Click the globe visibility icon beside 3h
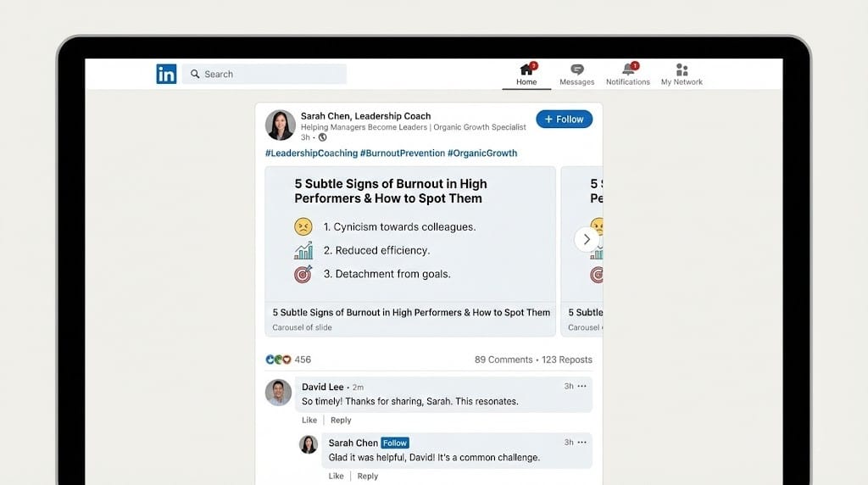The width and height of the screenshot is (868, 485). pyautogui.click(x=322, y=137)
